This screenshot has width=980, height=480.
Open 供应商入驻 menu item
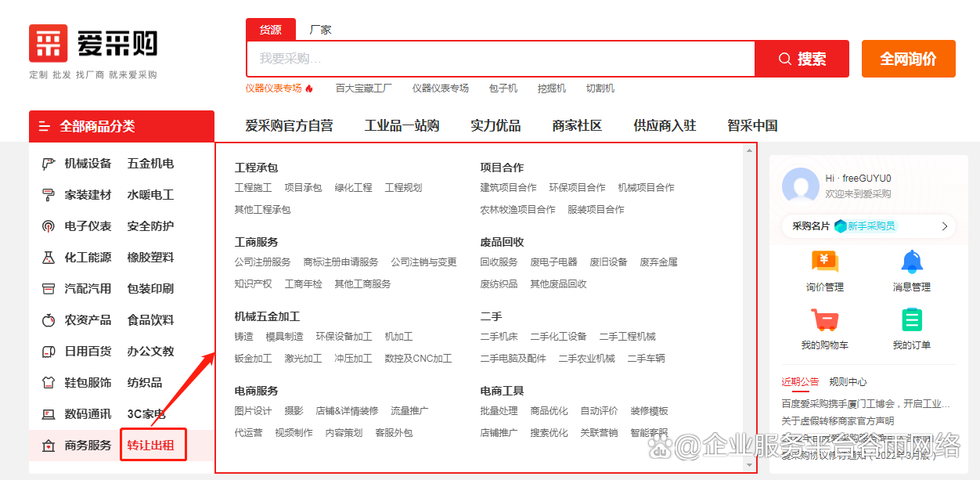pos(665,126)
